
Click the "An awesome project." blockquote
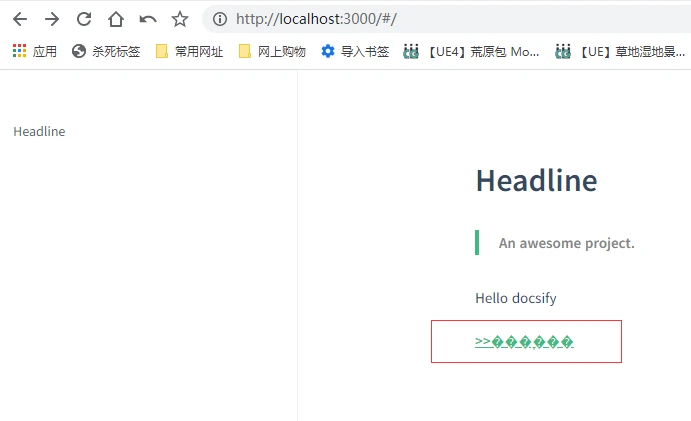coord(566,243)
